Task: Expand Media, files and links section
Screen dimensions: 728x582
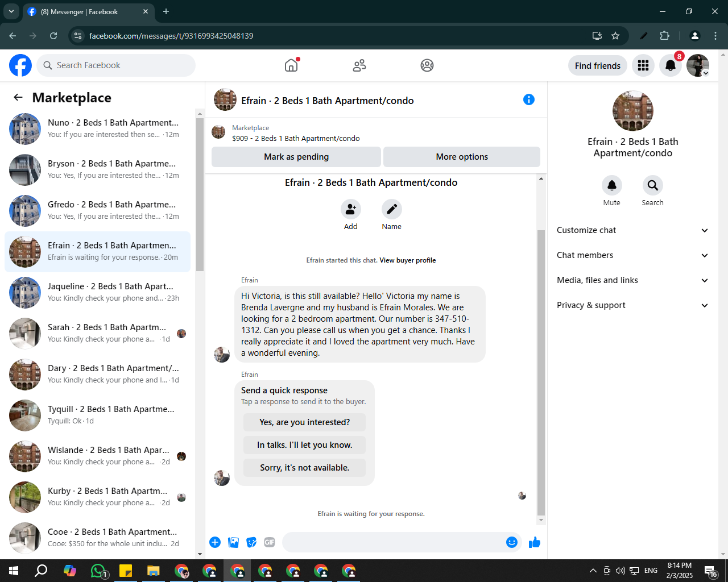Action: pyautogui.click(x=633, y=280)
